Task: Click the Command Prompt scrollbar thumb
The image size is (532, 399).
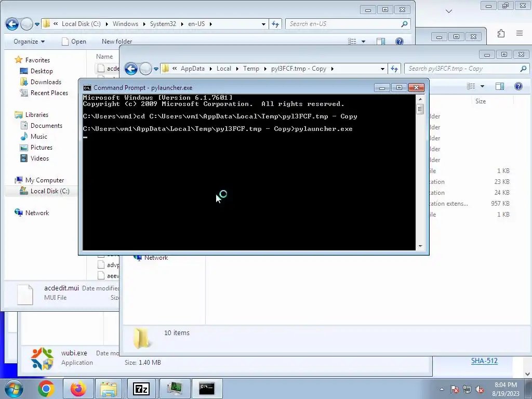Action: (420, 109)
